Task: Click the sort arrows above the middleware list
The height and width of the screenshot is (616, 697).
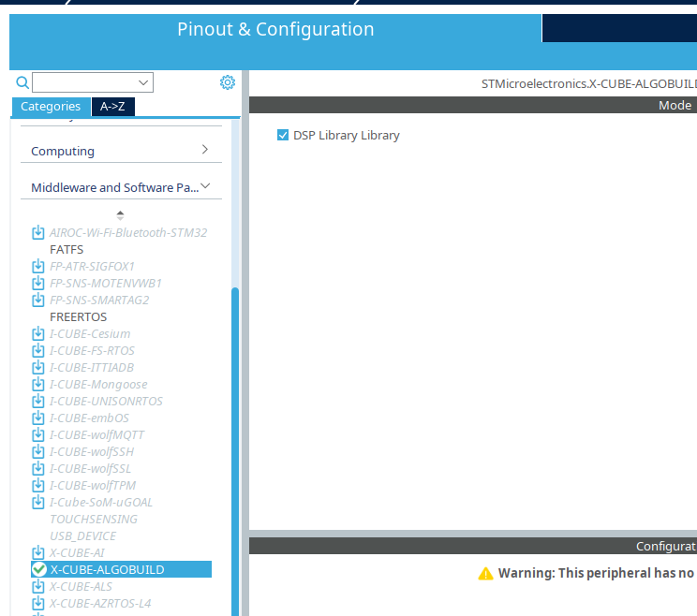Action: click(x=120, y=215)
